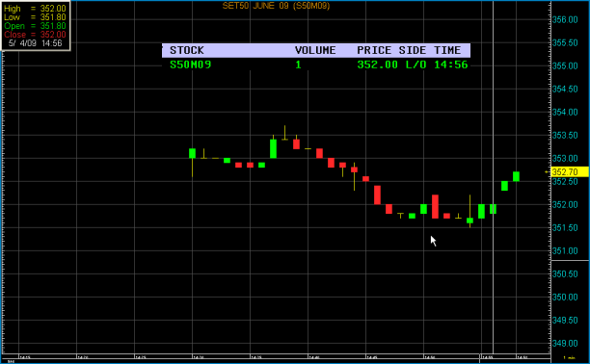Image resolution: width=590 pixels, height=364 pixels.
Task: Click the VOLUME column header
Action: coord(315,50)
